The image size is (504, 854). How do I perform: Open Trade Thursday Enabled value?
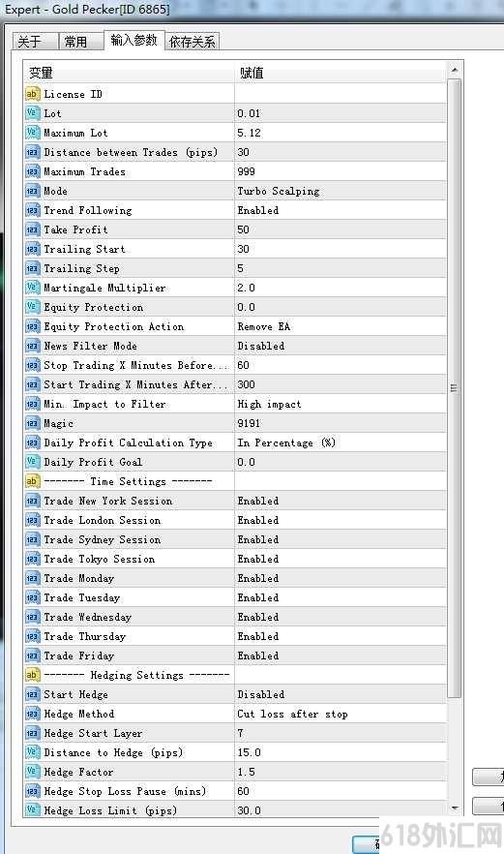coord(258,636)
